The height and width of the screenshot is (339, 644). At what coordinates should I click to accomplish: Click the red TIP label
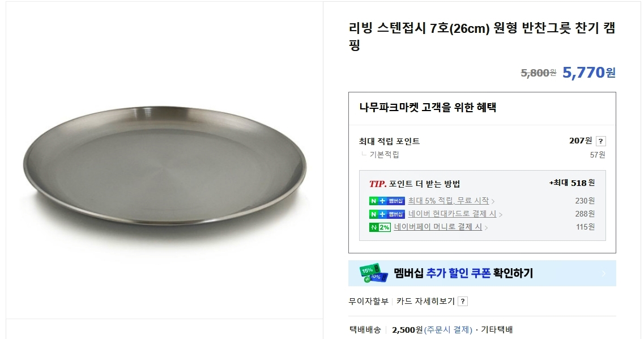378,184
